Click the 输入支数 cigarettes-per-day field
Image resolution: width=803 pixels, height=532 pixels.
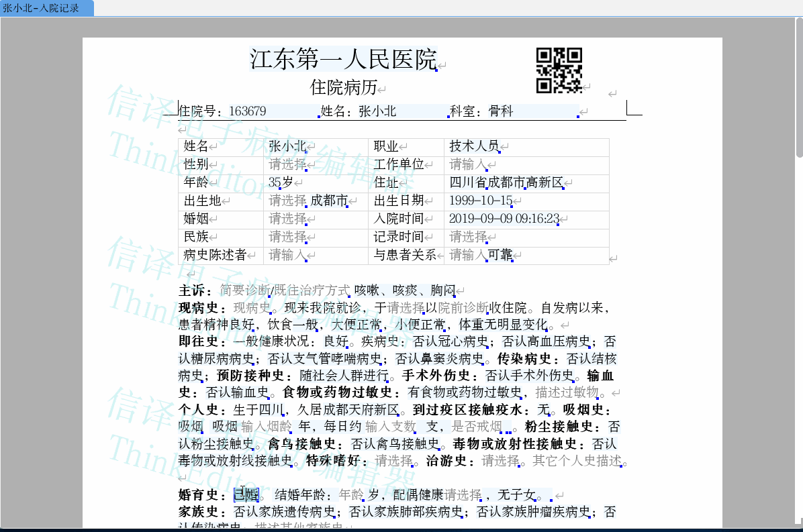(x=389, y=426)
